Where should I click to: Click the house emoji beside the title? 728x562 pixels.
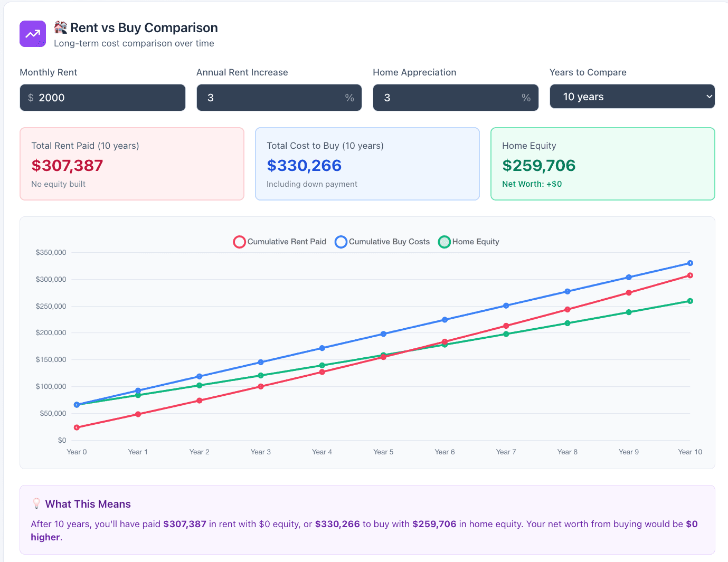61,27
